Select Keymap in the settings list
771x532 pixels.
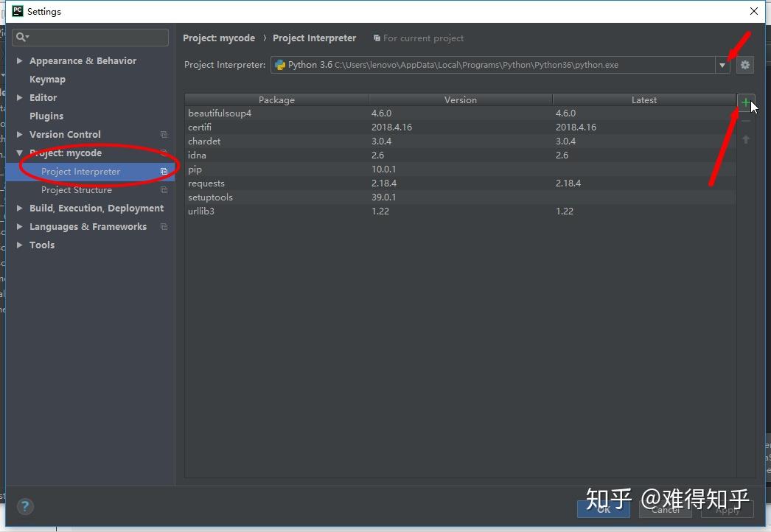pyautogui.click(x=47, y=79)
